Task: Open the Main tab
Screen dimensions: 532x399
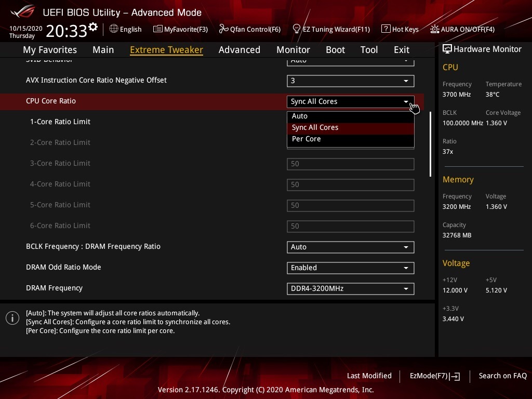Action: click(x=103, y=49)
